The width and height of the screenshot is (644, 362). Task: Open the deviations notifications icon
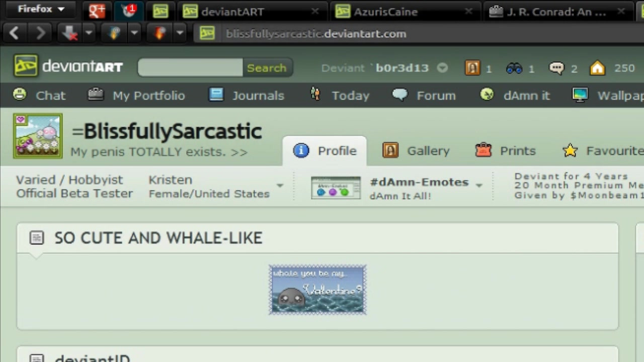pyautogui.click(x=472, y=68)
